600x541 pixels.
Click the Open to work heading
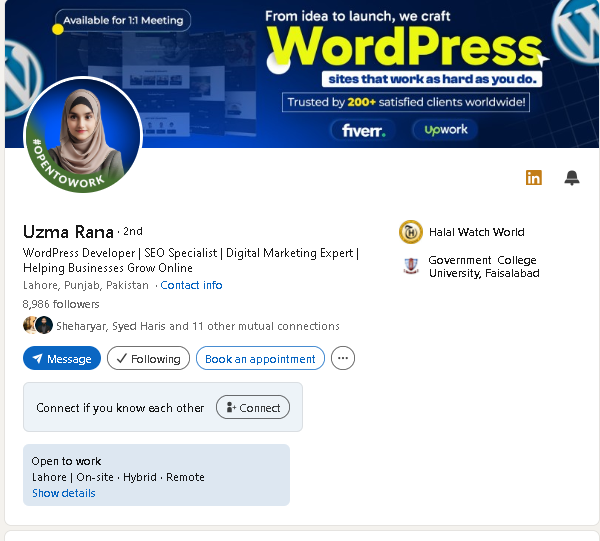coord(67,461)
